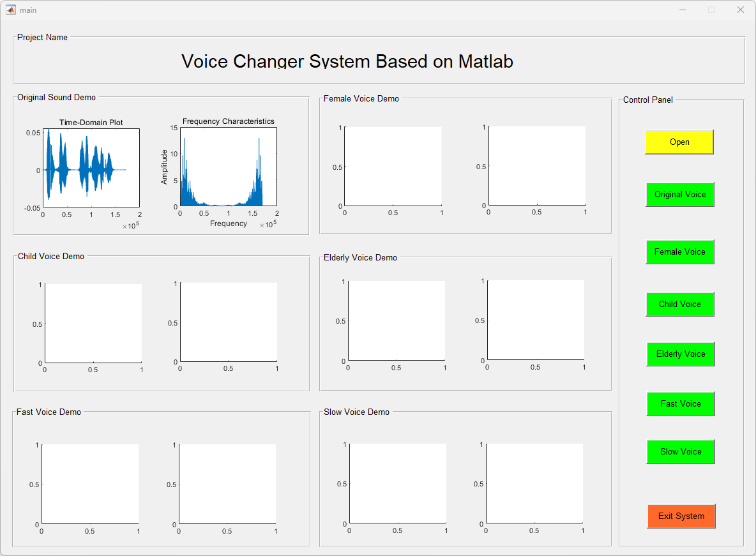This screenshot has height=556, width=756.
Task: Click the 'Child Voice Demo' panel label
Action: [x=51, y=256]
